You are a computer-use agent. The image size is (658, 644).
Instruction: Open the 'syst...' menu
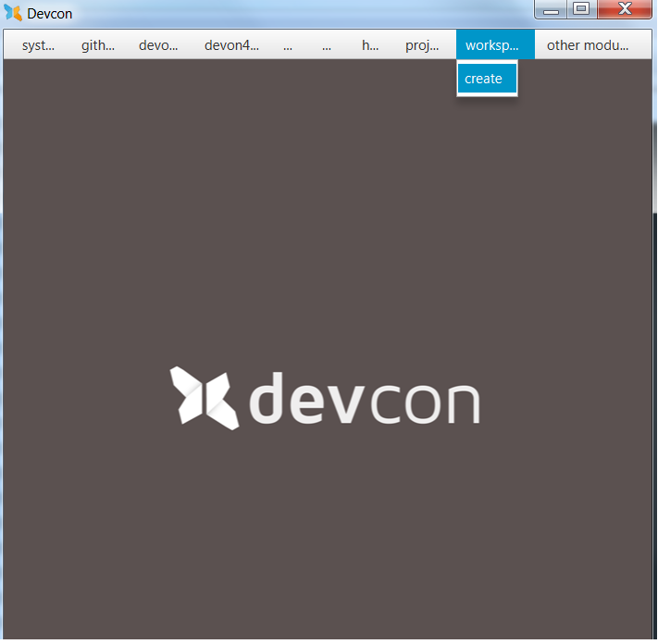[38, 45]
